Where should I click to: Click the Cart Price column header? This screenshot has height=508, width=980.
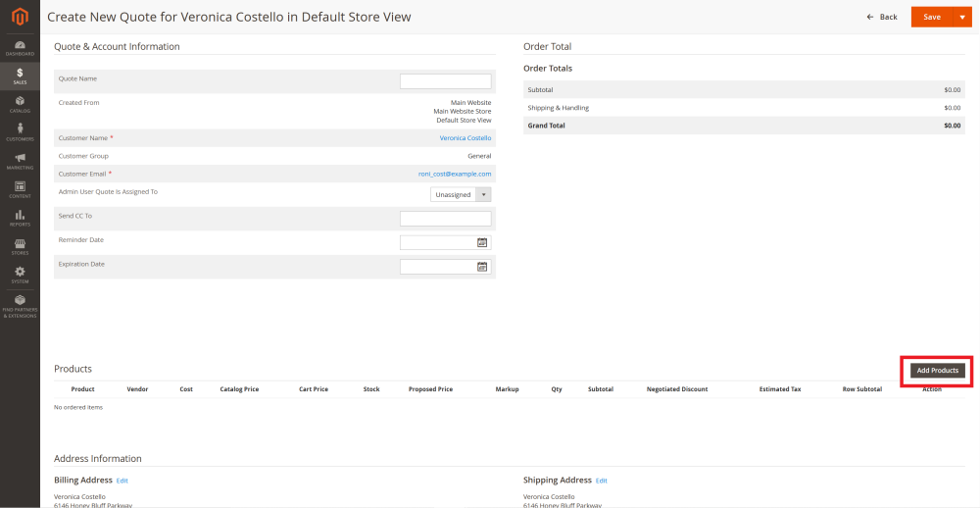click(314, 389)
